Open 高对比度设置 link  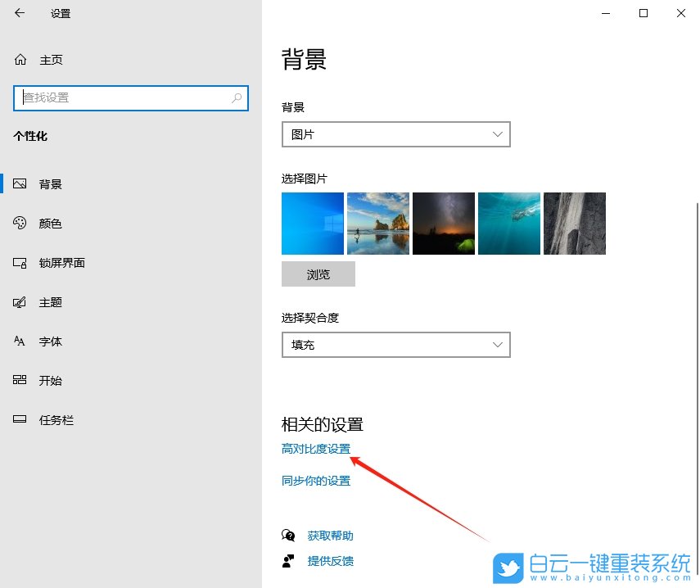pyautogui.click(x=316, y=449)
